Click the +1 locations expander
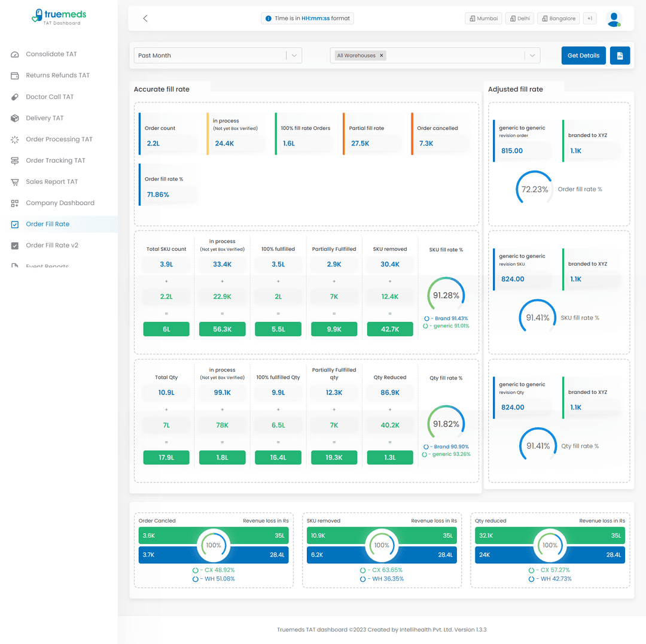The width and height of the screenshot is (646, 644). (x=590, y=18)
